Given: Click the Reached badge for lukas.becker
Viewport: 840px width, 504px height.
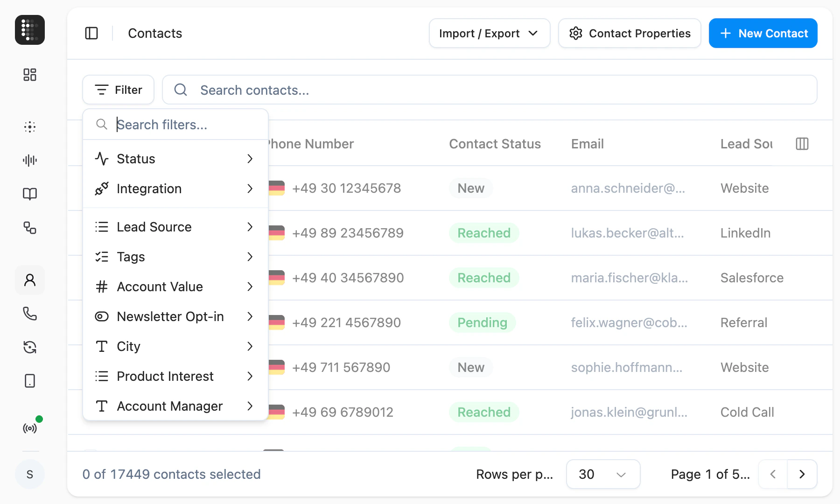Looking at the screenshot, I should pyautogui.click(x=484, y=233).
